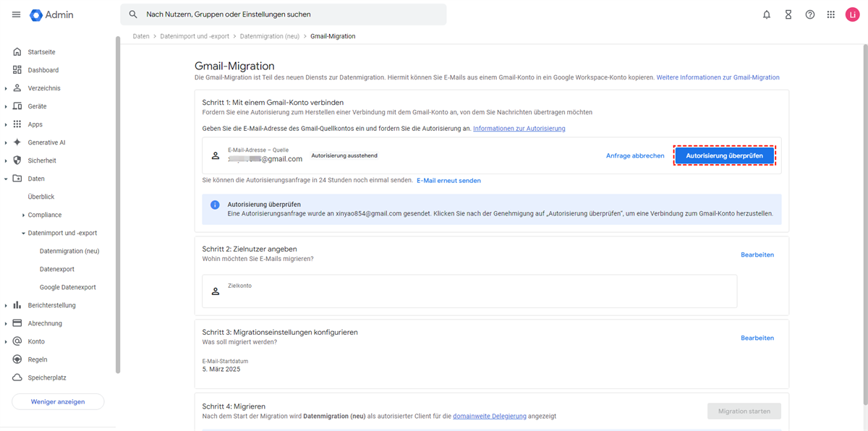868x431 pixels.
Task: Click the user account avatar
Action: click(x=852, y=14)
